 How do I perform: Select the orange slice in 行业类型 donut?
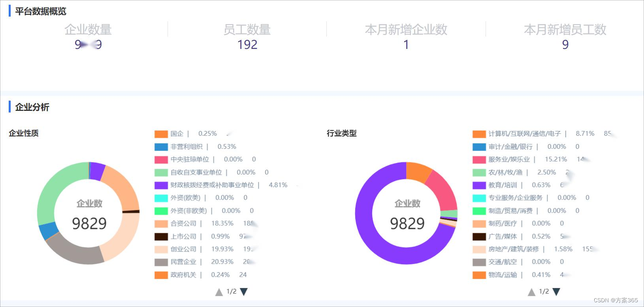(x=419, y=172)
